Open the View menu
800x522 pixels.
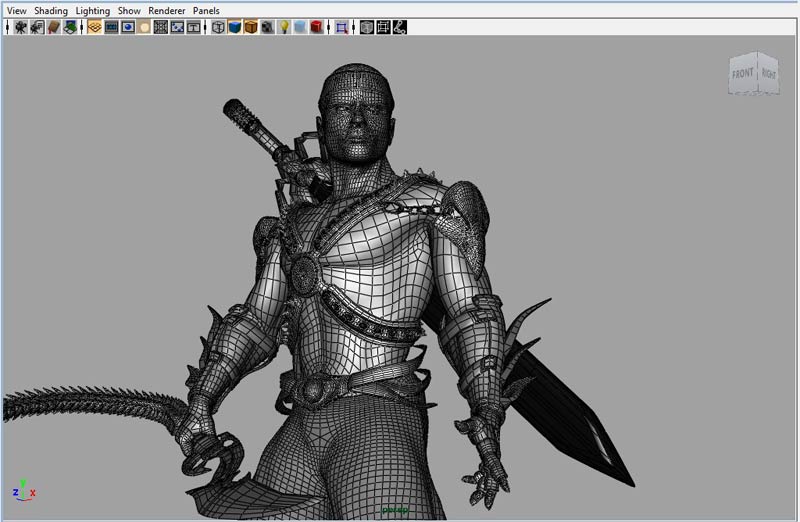tap(16, 10)
